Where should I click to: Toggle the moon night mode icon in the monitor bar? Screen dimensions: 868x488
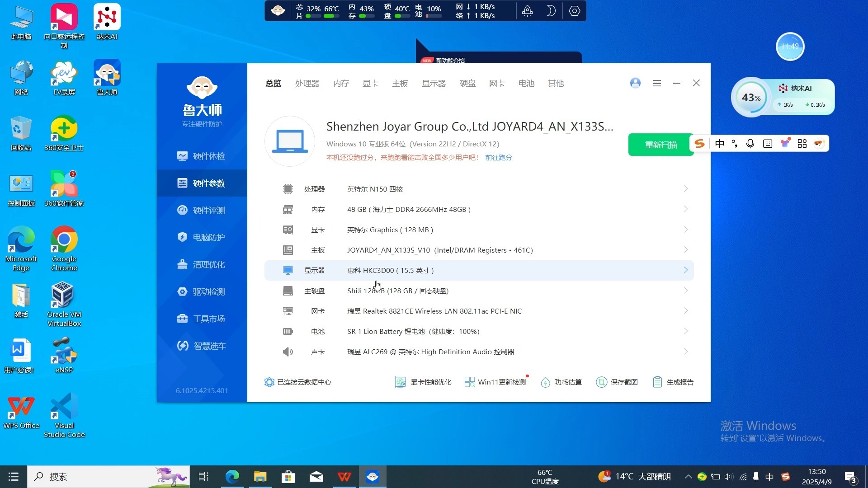click(x=551, y=11)
